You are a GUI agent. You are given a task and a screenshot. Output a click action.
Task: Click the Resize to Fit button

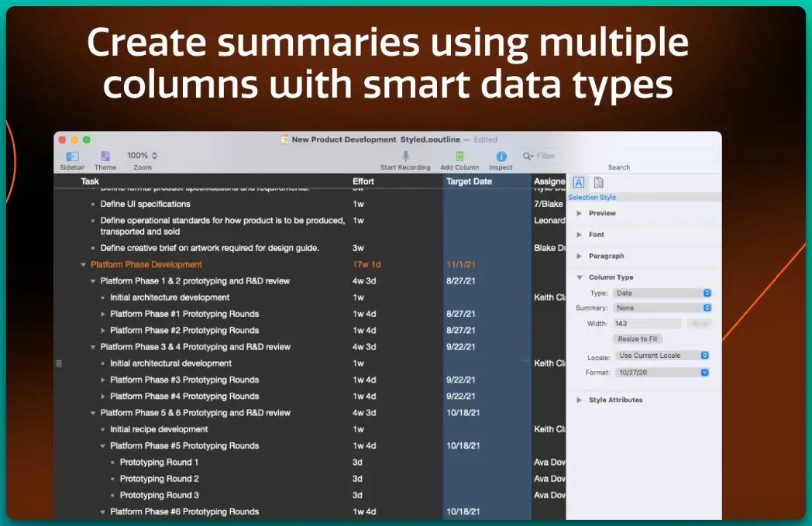point(638,339)
